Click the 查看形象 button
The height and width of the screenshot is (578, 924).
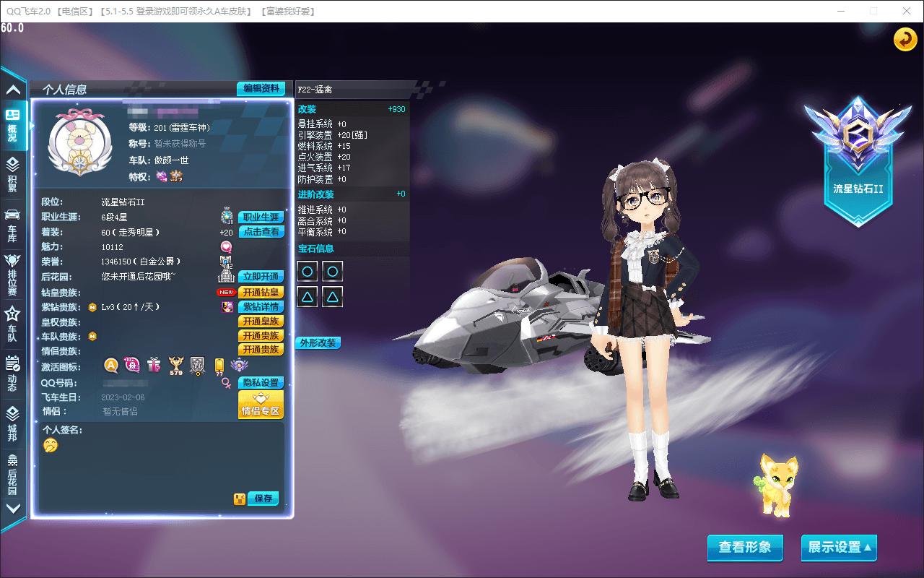[x=745, y=548]
